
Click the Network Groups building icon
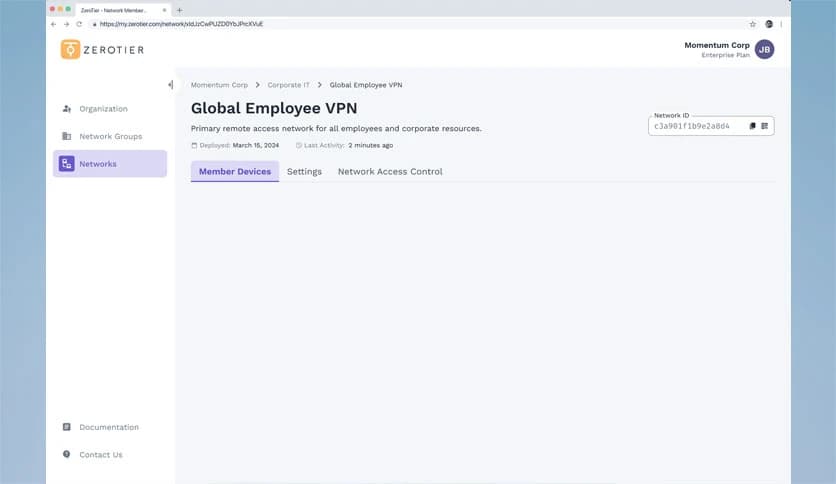[x=67, y=136]
